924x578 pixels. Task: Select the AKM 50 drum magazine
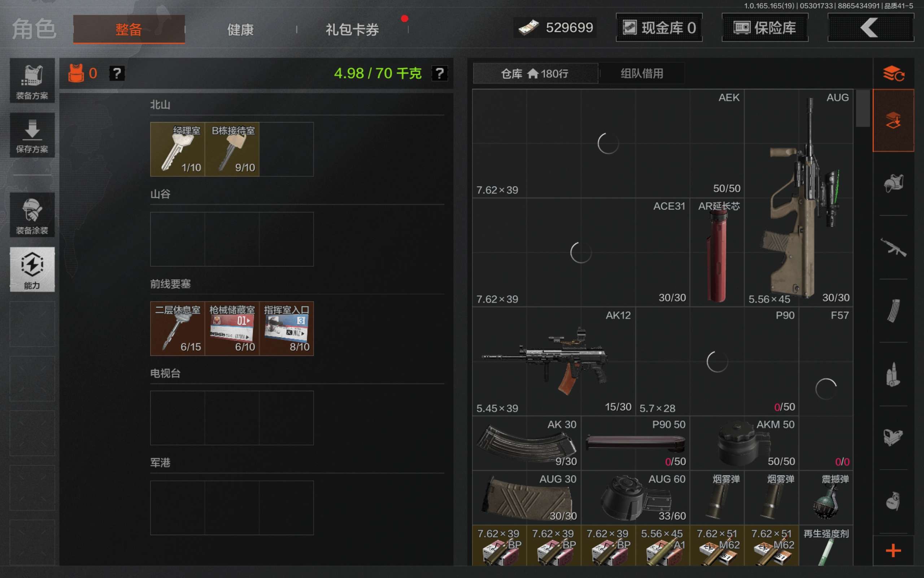pyautogui.click(x=744, y=443)
